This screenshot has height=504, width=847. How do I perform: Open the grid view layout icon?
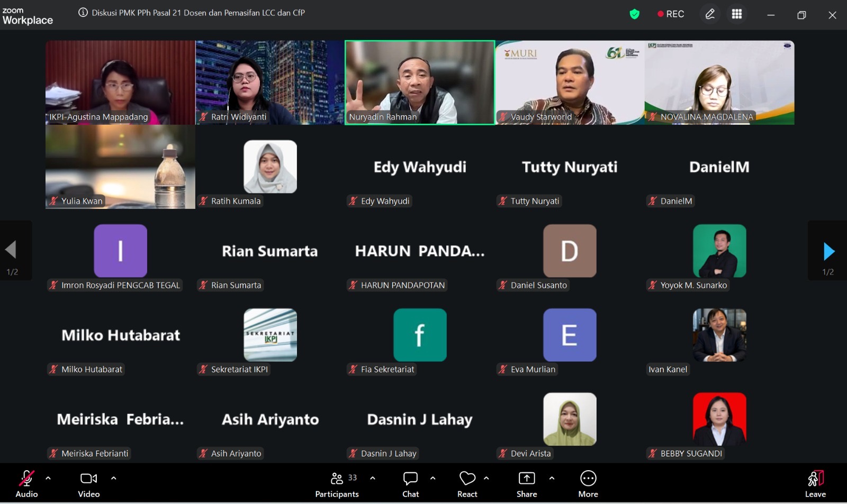tap(736, 14)
